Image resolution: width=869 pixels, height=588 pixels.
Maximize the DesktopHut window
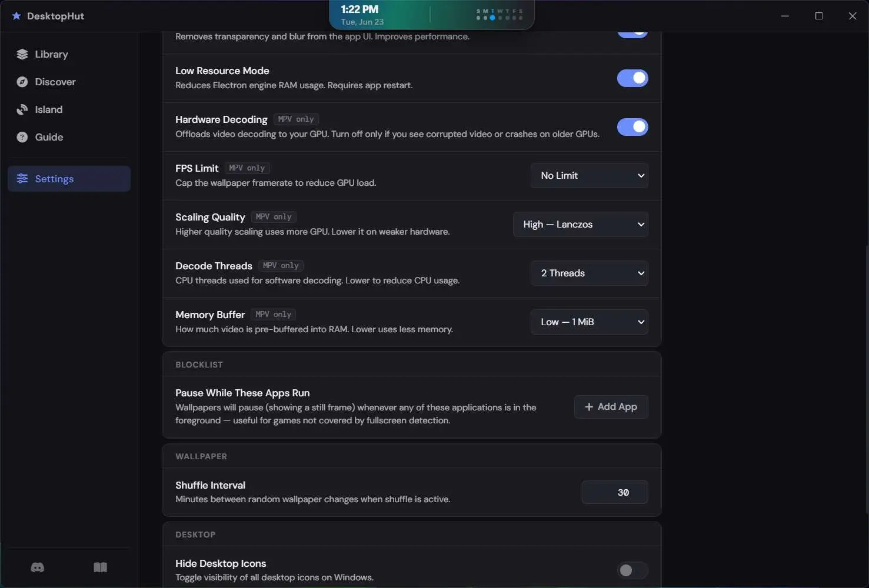pos(819,16)
